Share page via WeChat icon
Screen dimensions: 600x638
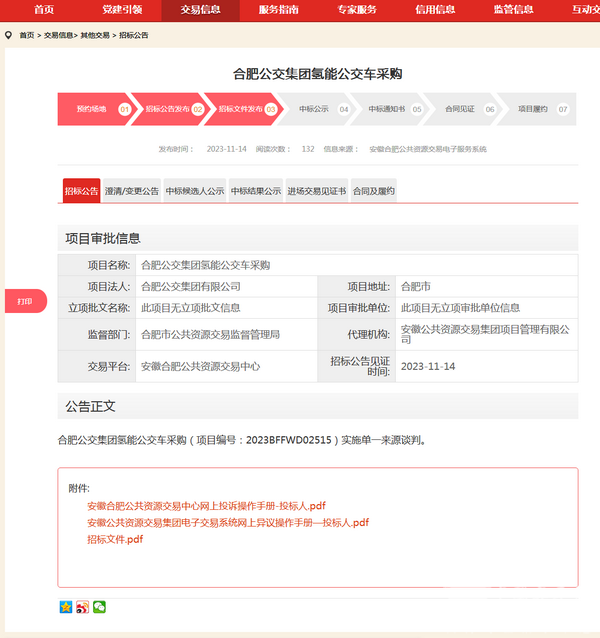click(99, 606)
